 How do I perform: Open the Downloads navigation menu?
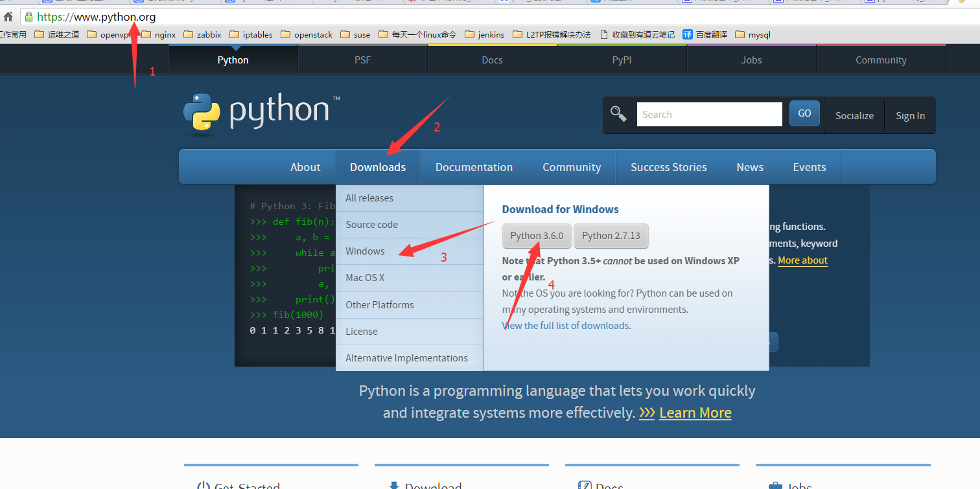pos(378,167)
